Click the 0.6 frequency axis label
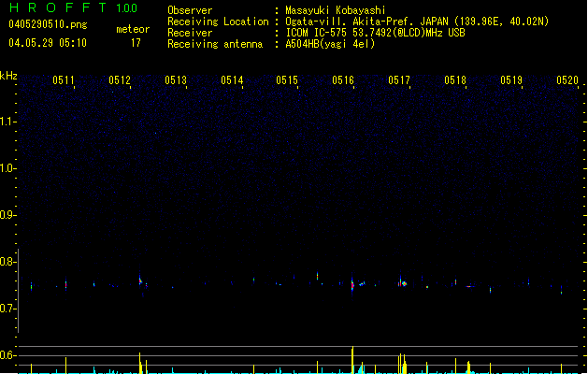 7,355
